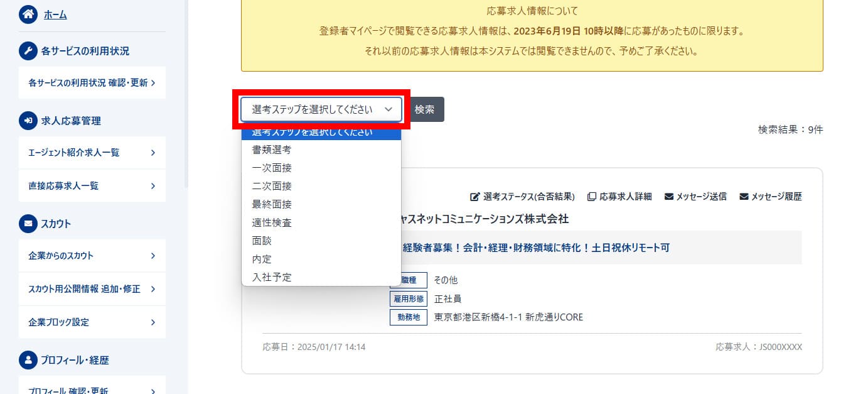Click the copy icon beside 応募求人詳細
Screen dimensions: 868x394
(x=591, y=197)
